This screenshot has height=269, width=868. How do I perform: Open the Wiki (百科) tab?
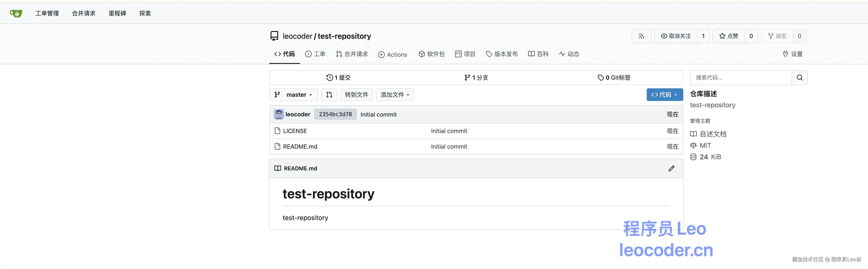(x=538, y=54)
